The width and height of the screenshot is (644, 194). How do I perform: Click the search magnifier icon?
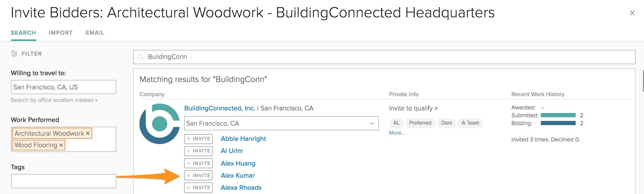click(x=140, y=57)
